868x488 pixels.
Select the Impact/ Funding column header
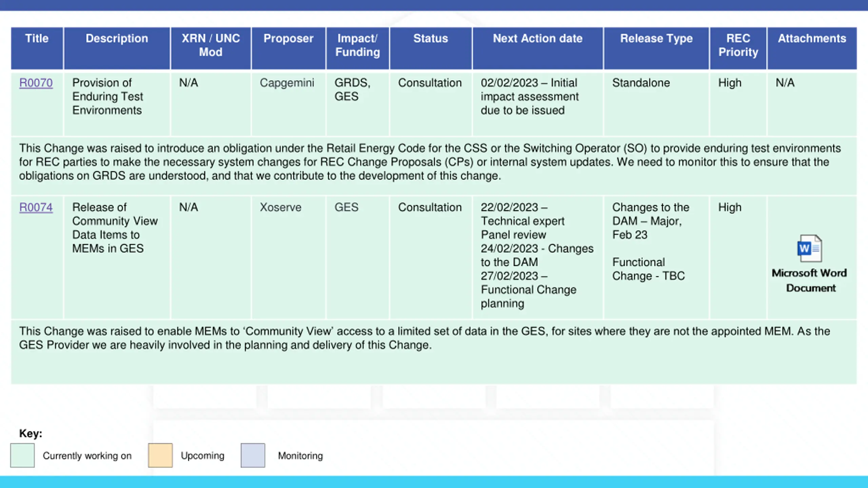coord(358,48)
